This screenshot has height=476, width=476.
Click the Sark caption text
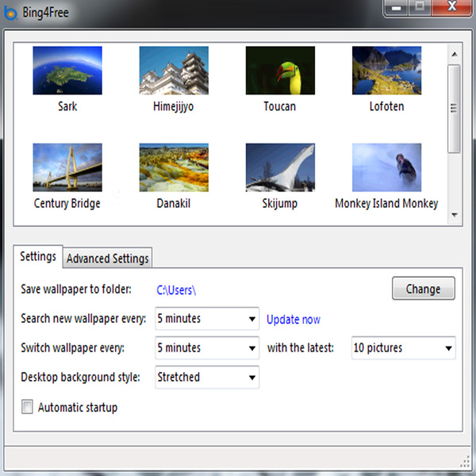[x=67, y=106]
